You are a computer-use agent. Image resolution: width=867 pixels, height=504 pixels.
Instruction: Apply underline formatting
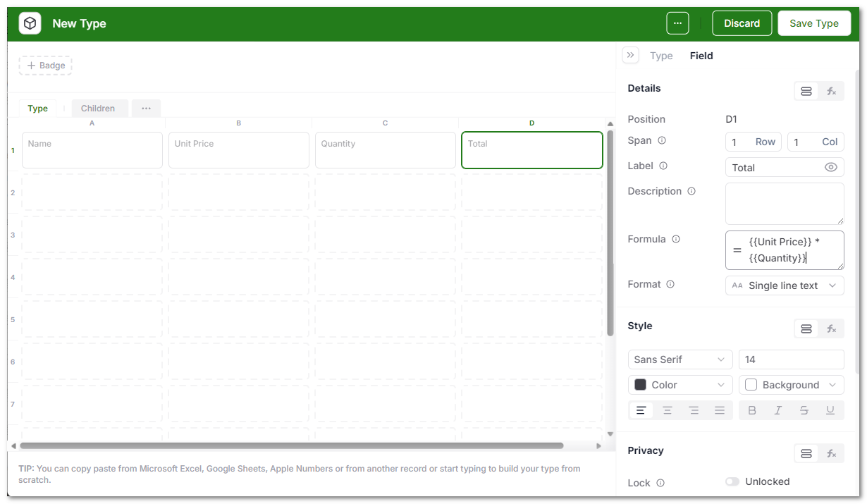pyautogui.click(x=830, y=410)
